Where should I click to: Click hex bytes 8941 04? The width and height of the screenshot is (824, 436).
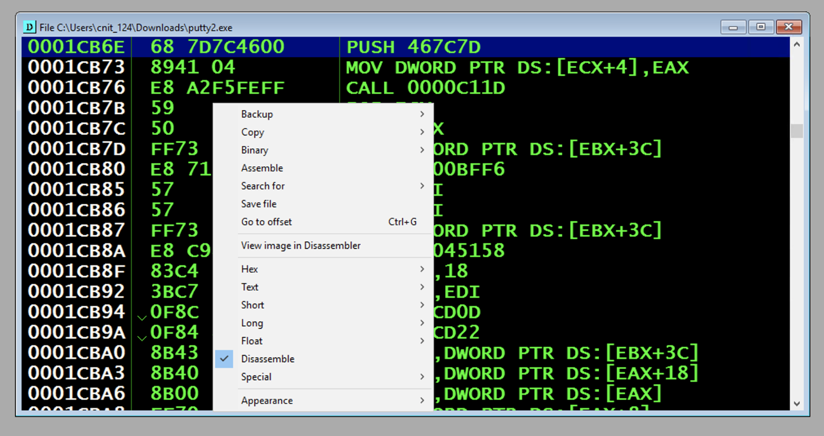click(192, 67)
